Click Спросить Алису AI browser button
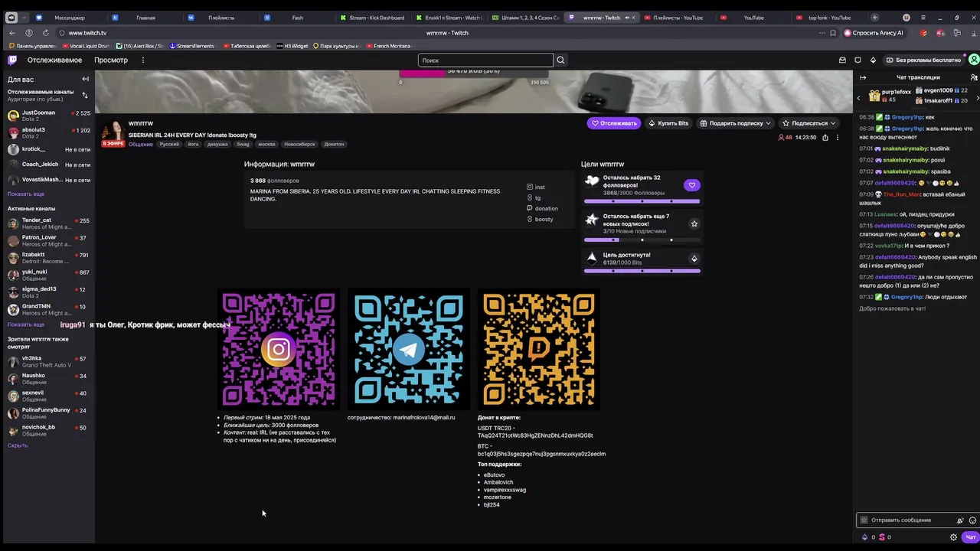 click(x=874, y=33)
